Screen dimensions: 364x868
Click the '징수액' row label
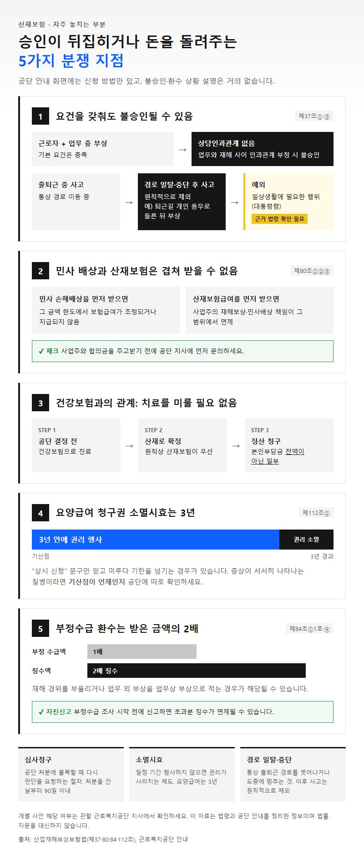pos(41,671)
